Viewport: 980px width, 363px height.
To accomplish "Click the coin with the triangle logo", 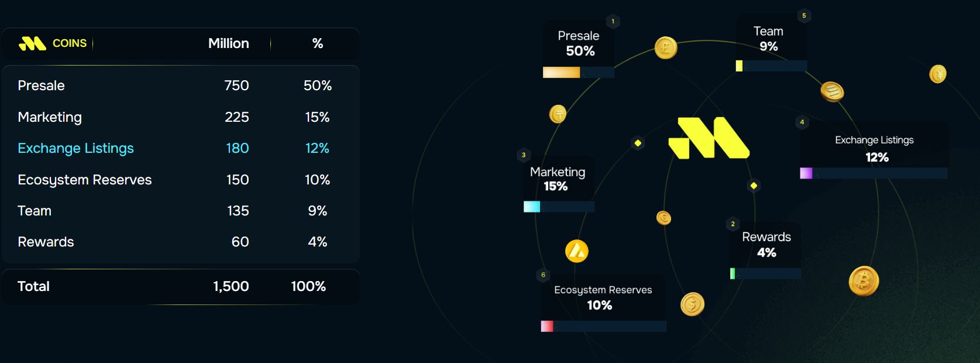I will 577,251.
